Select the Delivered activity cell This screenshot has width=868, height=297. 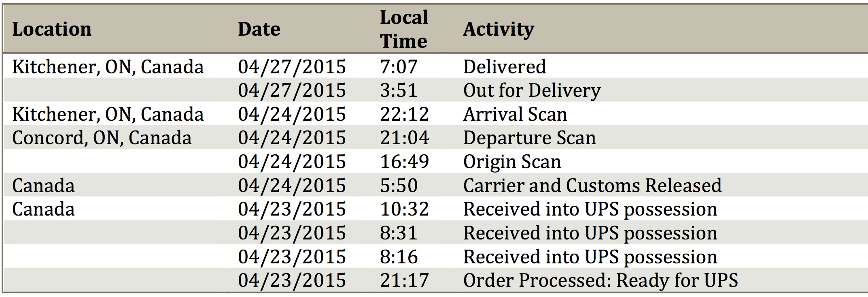tap(505, 67)
